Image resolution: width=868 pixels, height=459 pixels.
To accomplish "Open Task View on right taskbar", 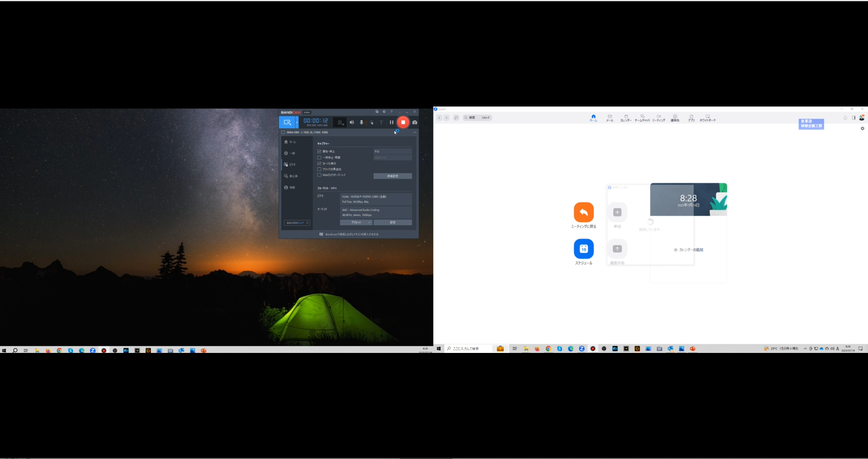I will [x=515, y=348].
